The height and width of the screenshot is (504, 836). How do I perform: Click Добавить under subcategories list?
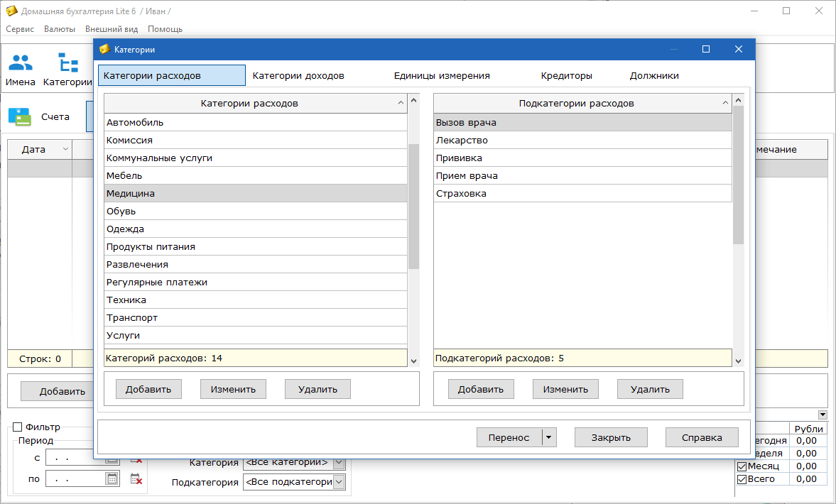(x=481, y=389)
